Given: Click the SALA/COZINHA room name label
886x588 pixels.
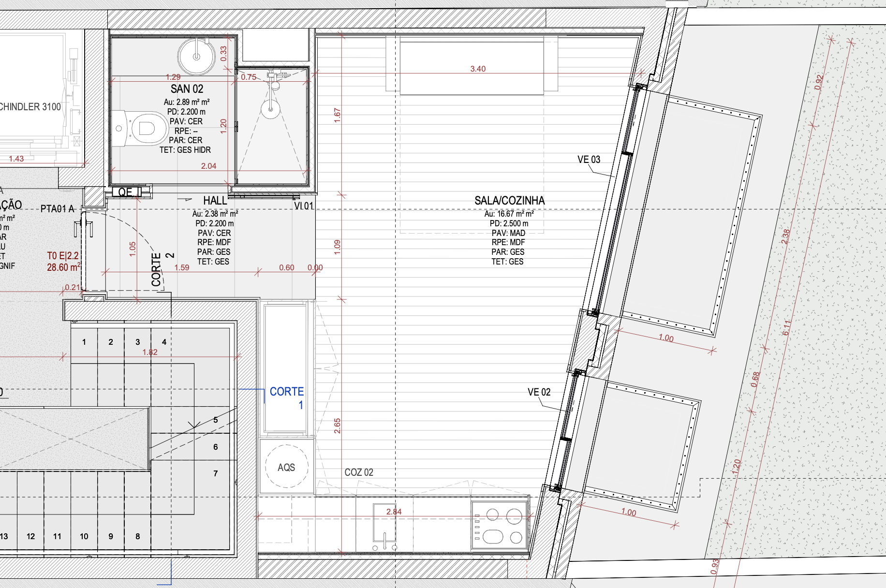Looking at the screenshot, I should coord(509,200).
